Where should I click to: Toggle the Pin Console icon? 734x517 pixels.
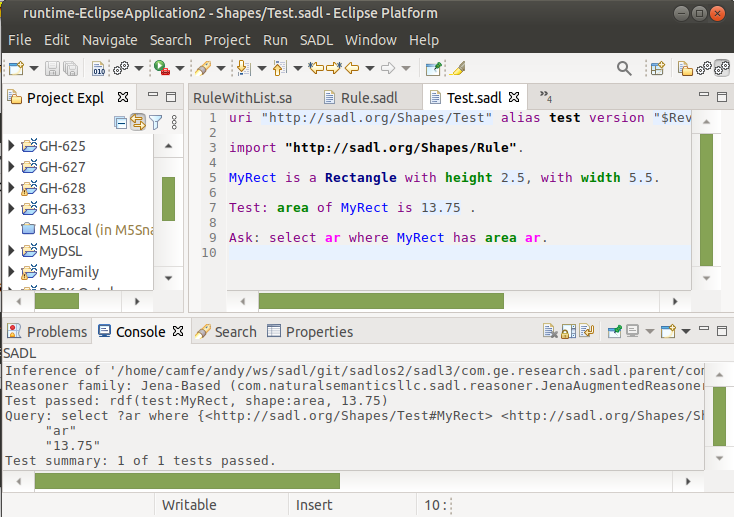[614, 331]
